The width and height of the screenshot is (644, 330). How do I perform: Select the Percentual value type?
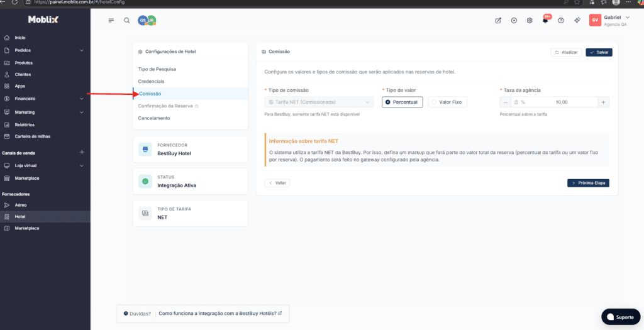pos(402,102)
